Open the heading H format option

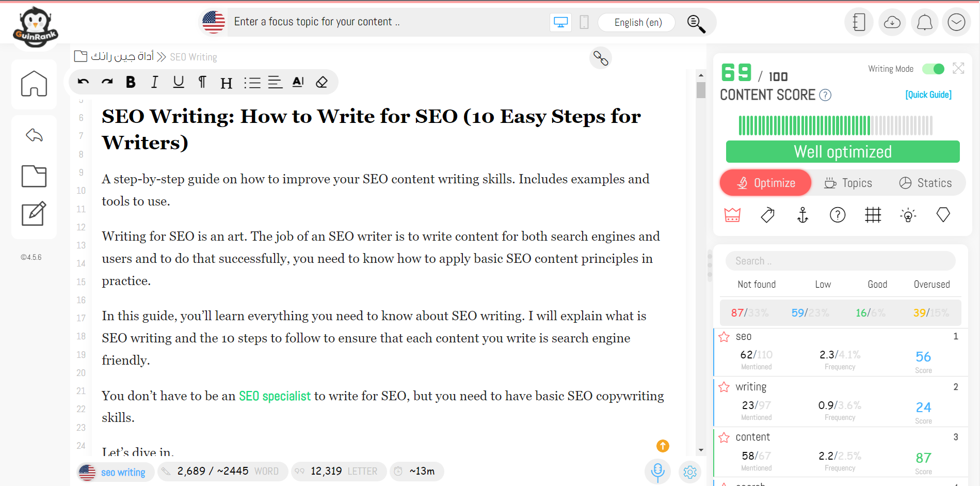click(226, 83)
